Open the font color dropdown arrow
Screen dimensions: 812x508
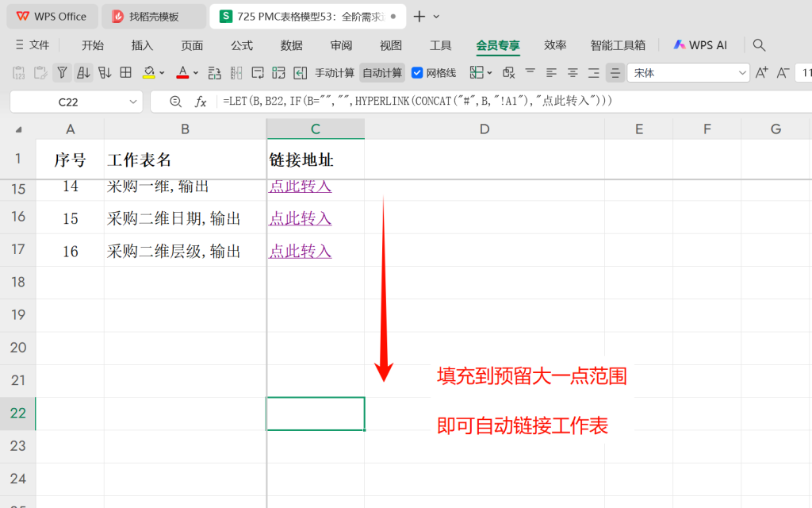(x=196, y=73)
